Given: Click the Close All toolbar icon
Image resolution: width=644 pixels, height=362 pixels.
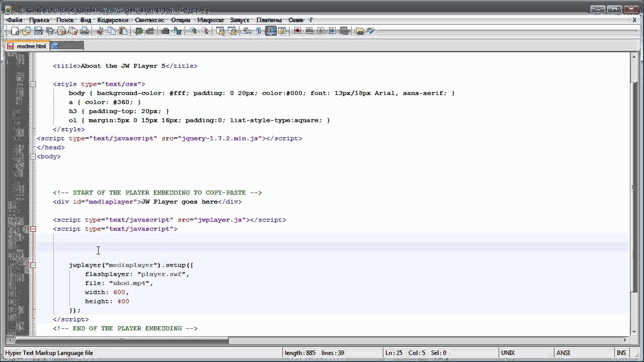Looking at the screenshot, I should [73, 31].
